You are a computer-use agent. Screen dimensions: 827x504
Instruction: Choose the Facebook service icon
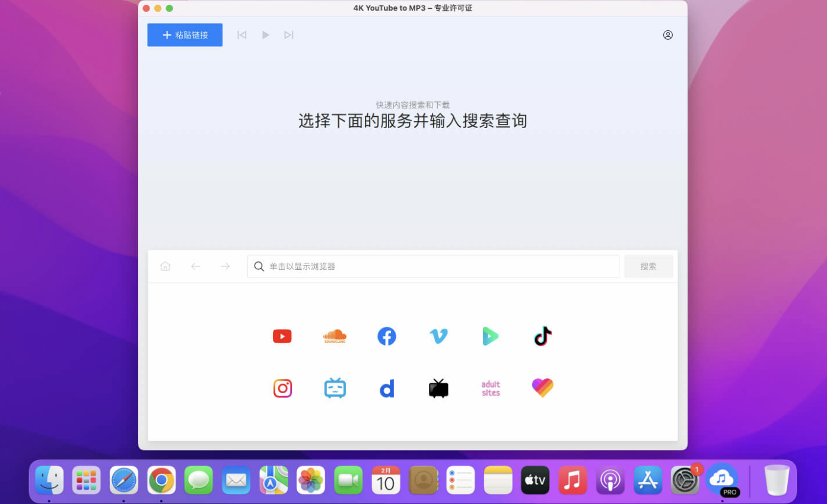click(x=387, y=336)
